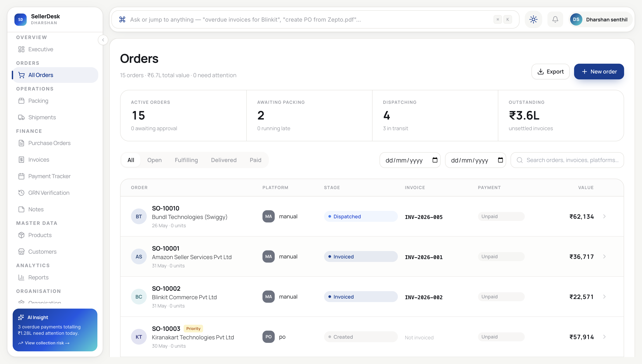Click the SellerDesk SD logo icon

pos(21,19)
